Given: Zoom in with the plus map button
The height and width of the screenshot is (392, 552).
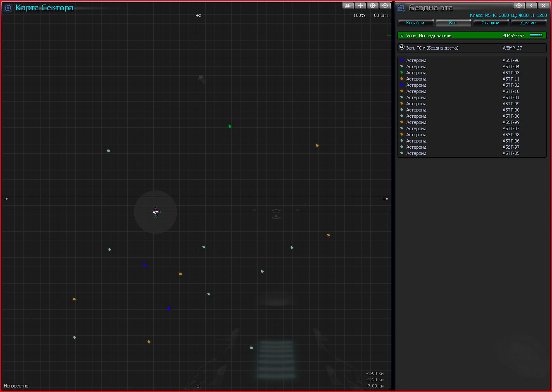Looking at the screenshot, I should [361, 5].
